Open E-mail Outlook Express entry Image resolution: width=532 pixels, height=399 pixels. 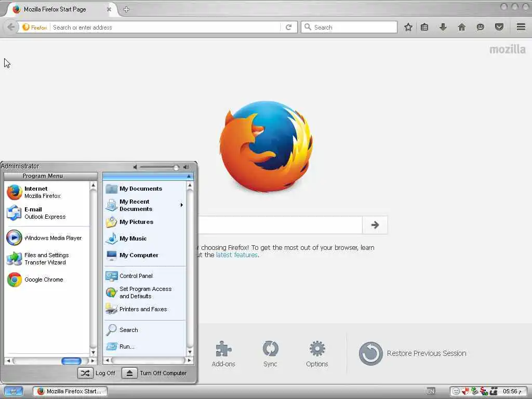[47, 213]
